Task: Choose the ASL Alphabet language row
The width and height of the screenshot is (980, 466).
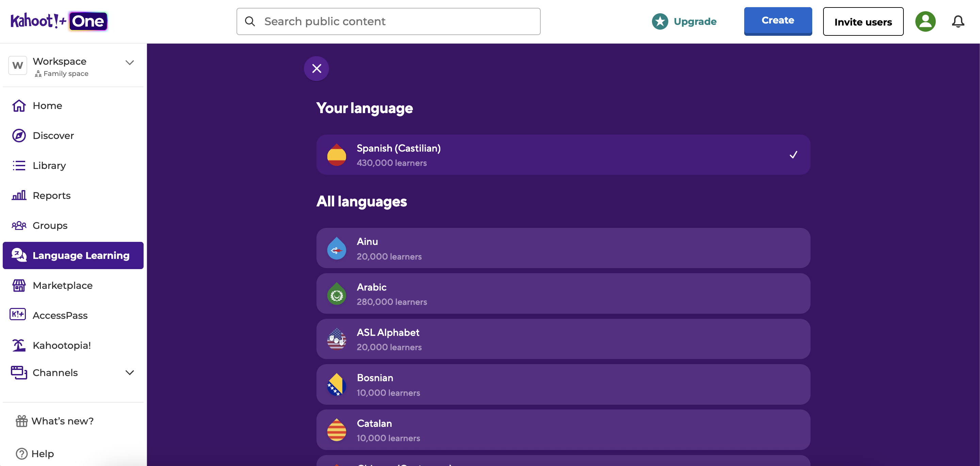Action: (563, 339)
